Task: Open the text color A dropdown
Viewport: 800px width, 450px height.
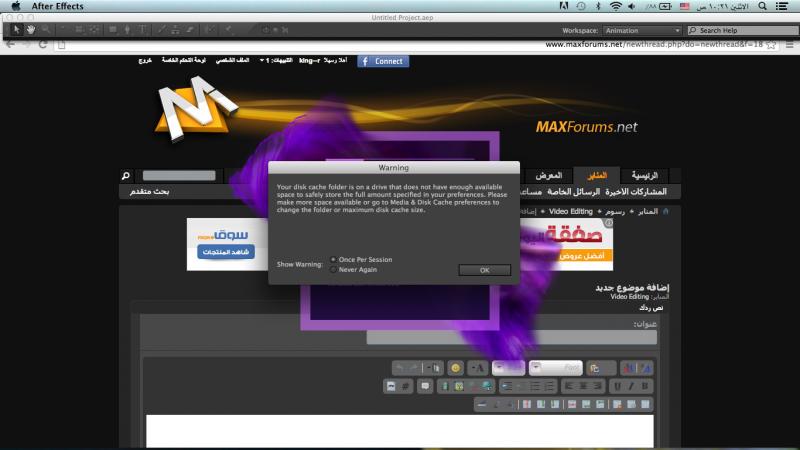Action: (x=478, y=368)
